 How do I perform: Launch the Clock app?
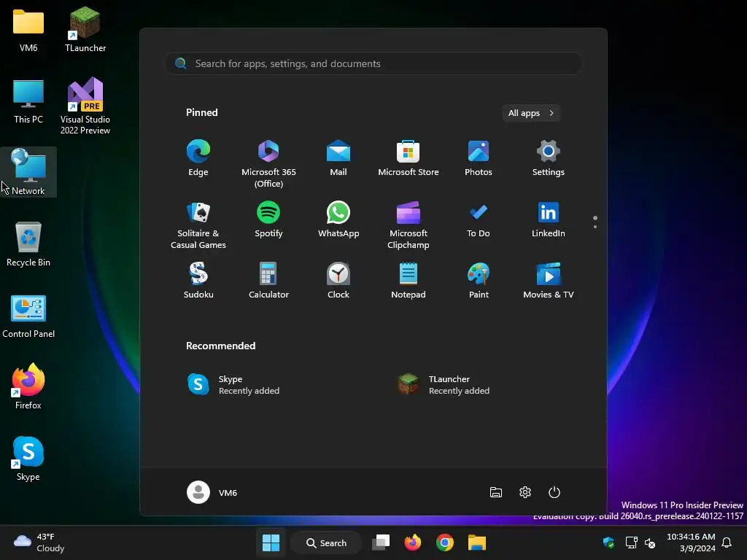338,281
